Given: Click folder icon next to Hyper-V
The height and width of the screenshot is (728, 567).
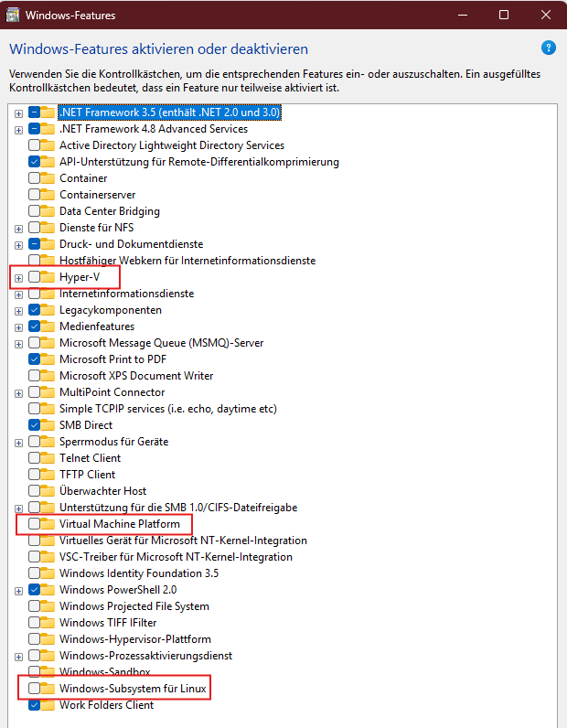Looking at the screenshot, I should [x=48, y=277].
